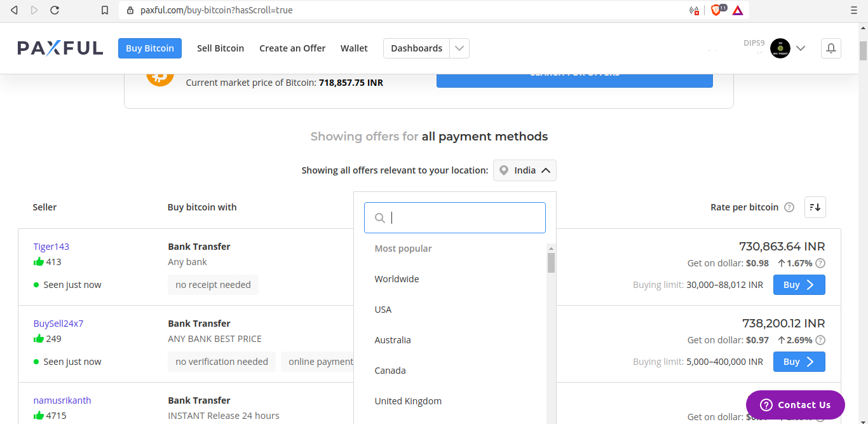Screen dimensions: 868x424
Task: Click the country list scrollbar thumb
Action: (x=551, y=263)
